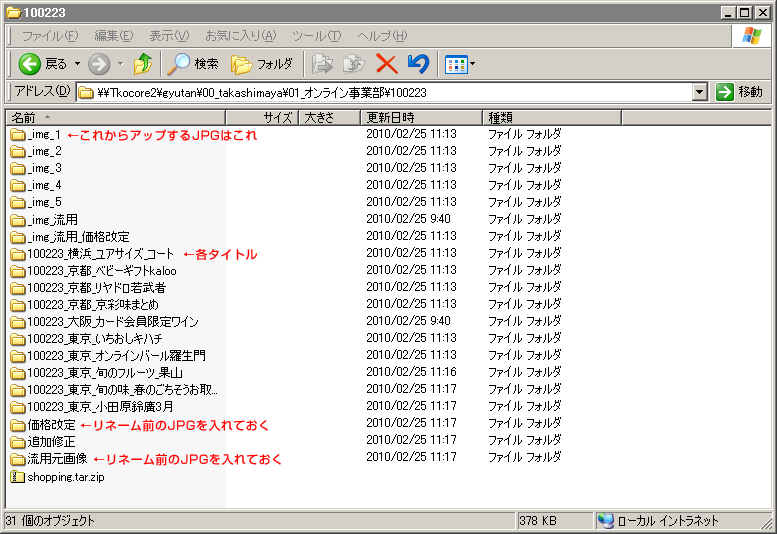Sort by Date Modified (更新日時) column

389,117
